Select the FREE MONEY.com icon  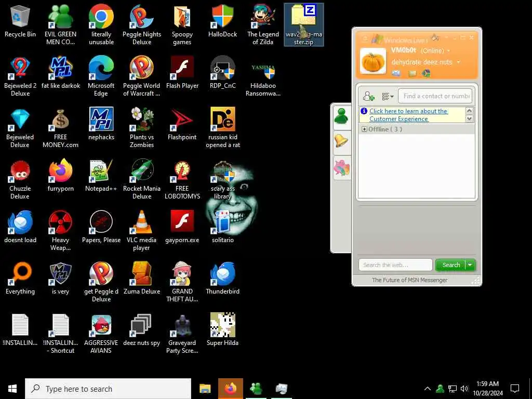60,128
